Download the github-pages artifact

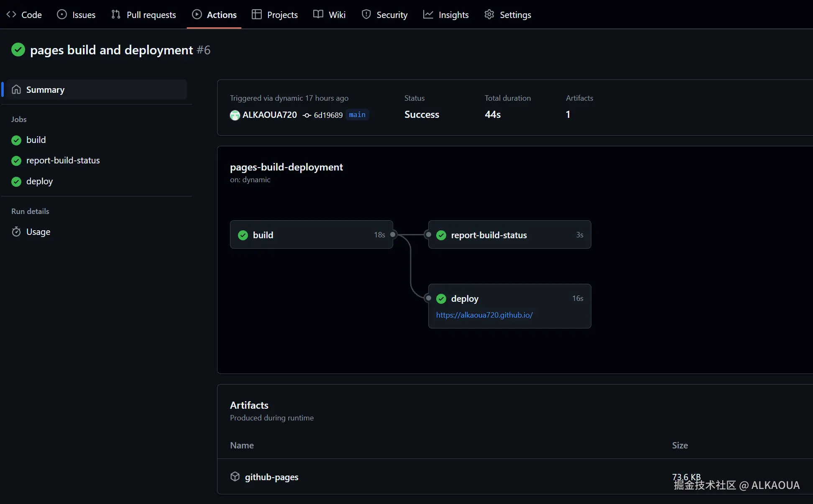(271, 477)
